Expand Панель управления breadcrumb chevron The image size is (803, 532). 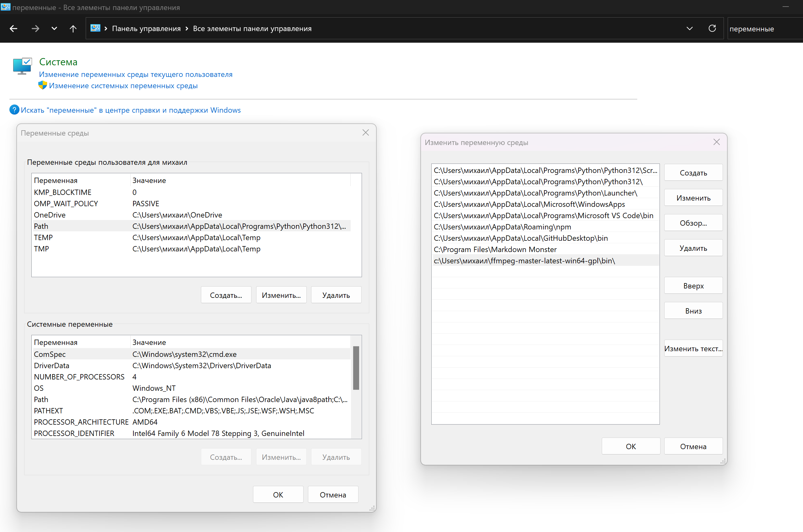click(x=186, y=29)
